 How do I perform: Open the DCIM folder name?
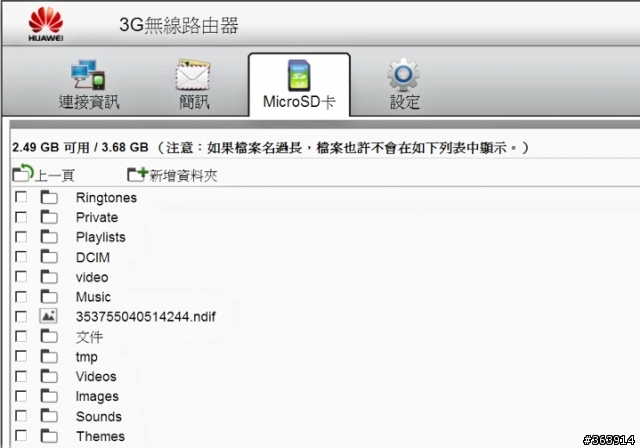(93, 257)
